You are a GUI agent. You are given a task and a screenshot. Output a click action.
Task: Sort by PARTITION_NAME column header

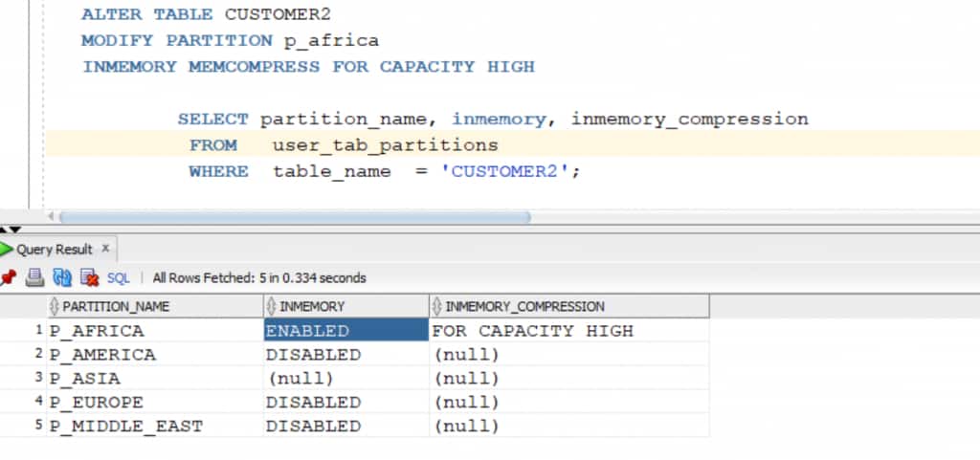155,306
